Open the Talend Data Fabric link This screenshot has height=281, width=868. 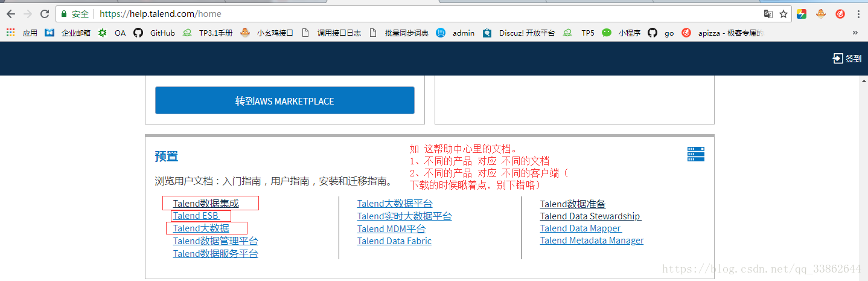click(394, 241)
